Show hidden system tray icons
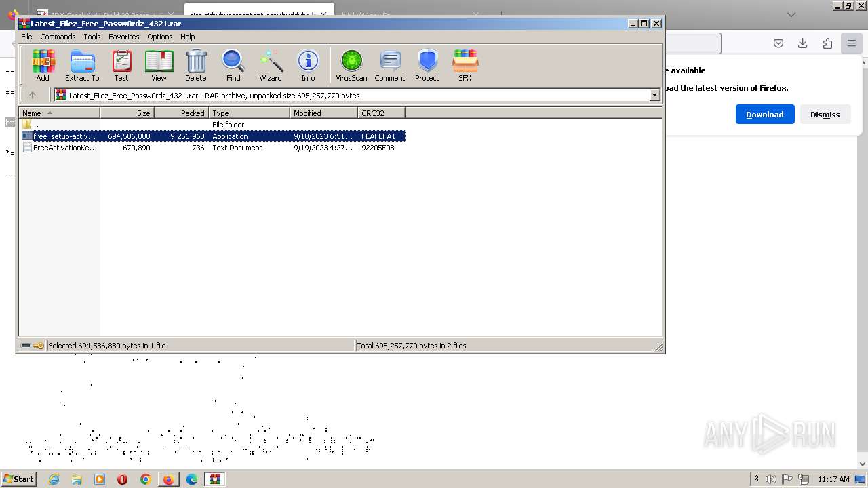 pyautogui.click(x=756, y=479)
